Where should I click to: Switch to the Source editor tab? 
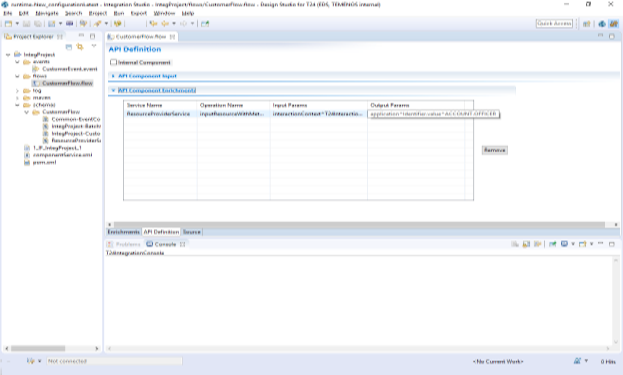[192, 232]
